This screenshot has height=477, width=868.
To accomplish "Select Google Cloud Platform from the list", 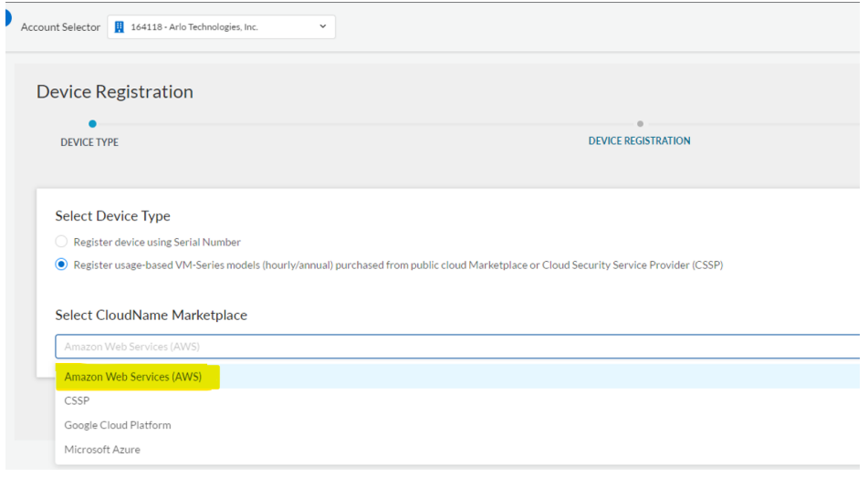I will (x=118, y=425).
